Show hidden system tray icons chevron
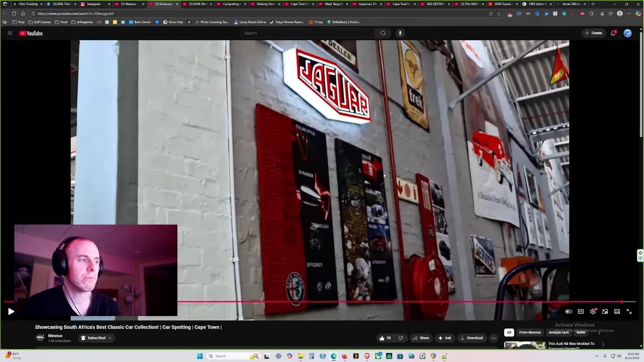 [x=597, y=356]
